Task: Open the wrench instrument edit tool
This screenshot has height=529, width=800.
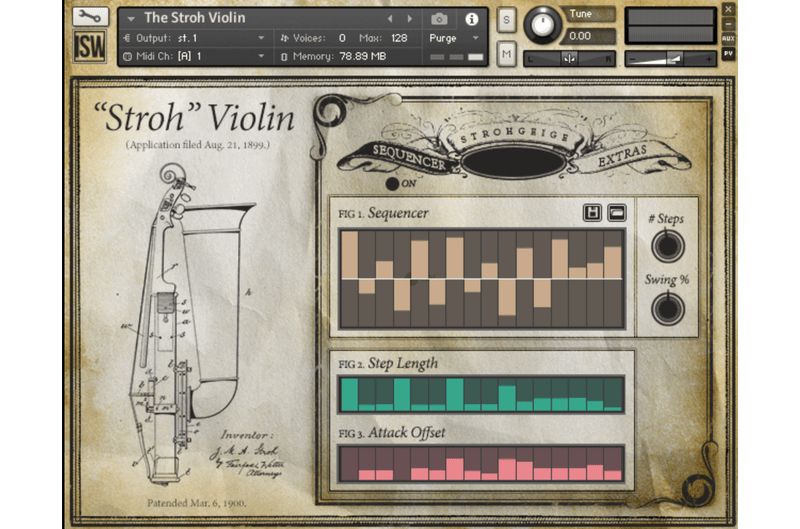Action: pyautogui.click(x=90, y=16)
